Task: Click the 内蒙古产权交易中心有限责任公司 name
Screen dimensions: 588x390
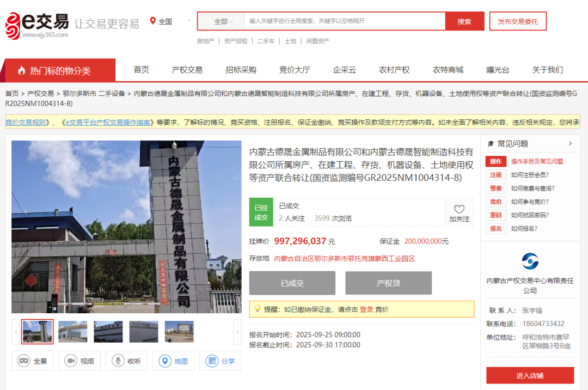Action: [530, 285]
